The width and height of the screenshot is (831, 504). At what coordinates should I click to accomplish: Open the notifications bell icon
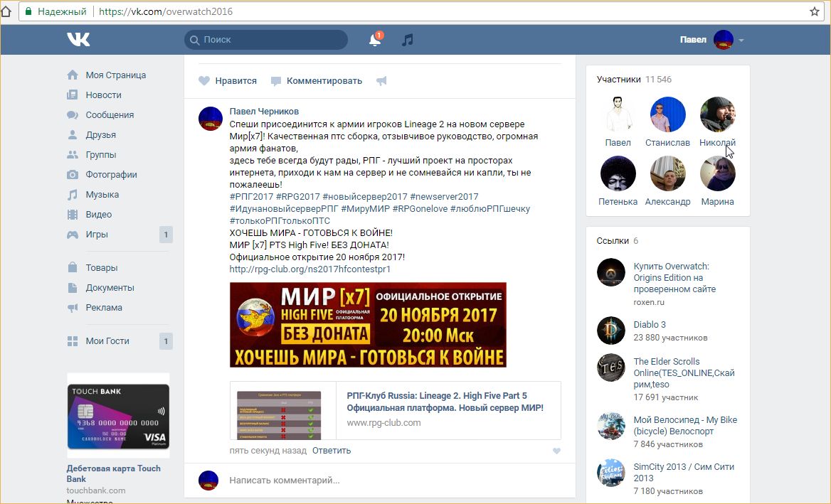375,39
